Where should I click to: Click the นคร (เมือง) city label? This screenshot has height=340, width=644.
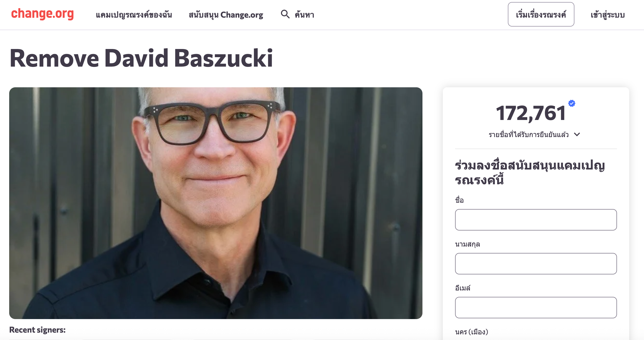click(x=471, y=332)
